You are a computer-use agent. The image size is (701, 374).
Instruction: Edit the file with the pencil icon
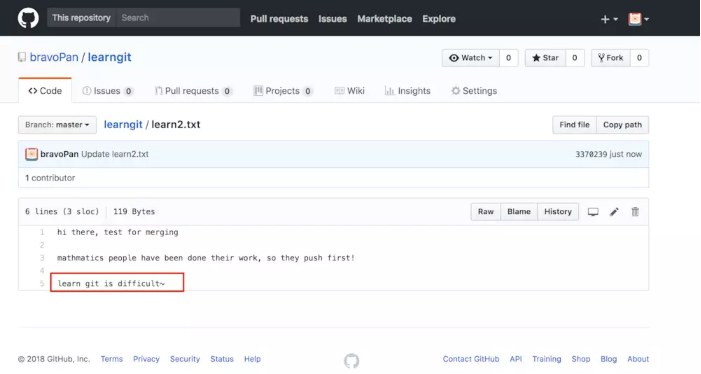pyautogui.click(x=614, y=212)
